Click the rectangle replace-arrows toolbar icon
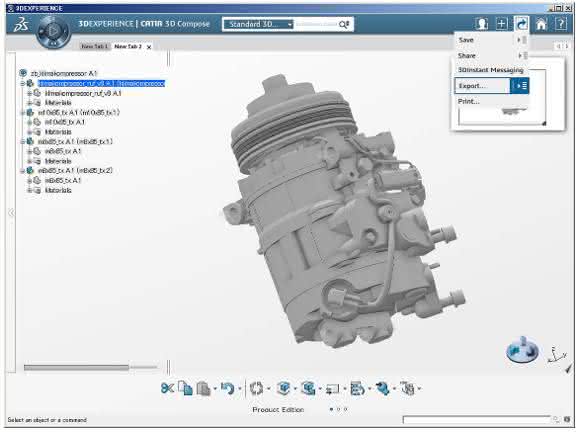Screen dimensions: 580x432 click(333, 389)
